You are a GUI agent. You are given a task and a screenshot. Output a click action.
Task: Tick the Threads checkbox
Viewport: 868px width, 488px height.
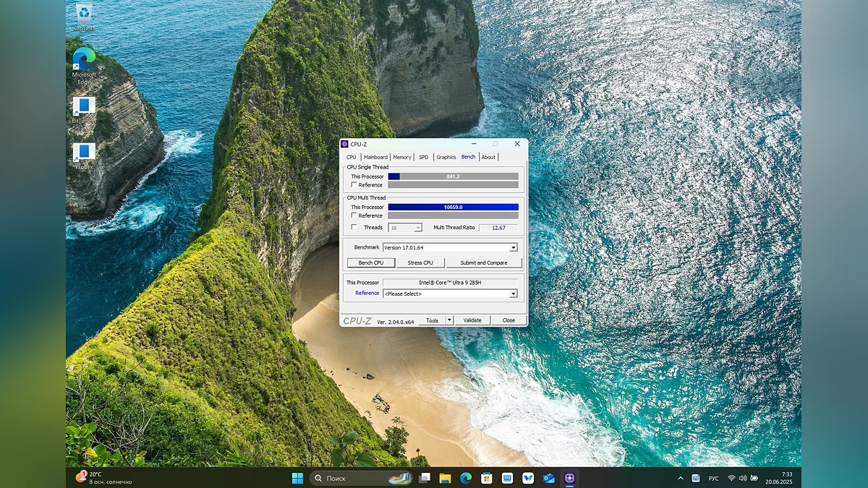pos(354,227)
